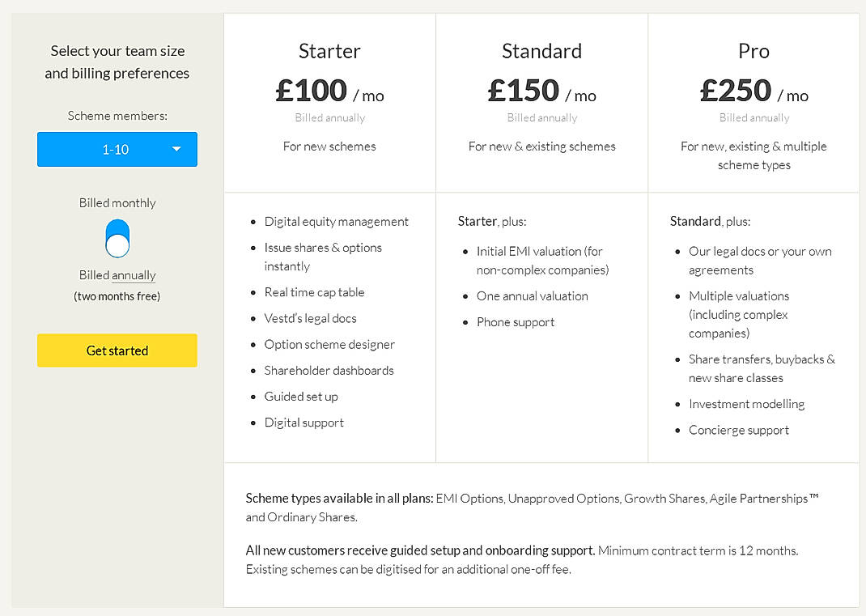This screenshot has width=866, height=616.
Task: Click the Investment modelling bullet point
Action: 746,403
